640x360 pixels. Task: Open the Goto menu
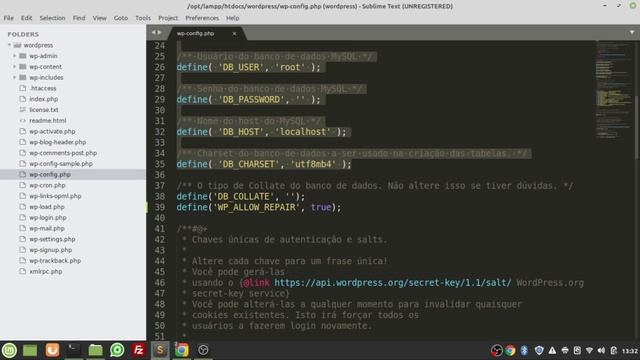coord(120,18)
